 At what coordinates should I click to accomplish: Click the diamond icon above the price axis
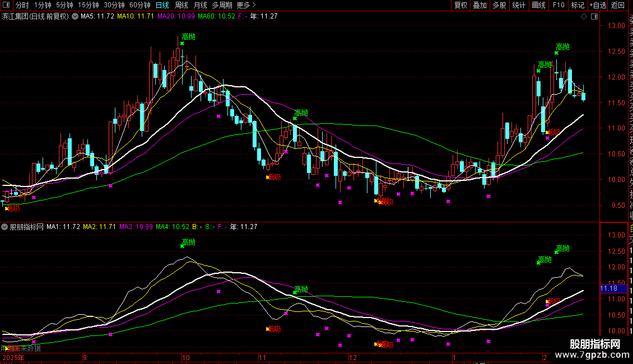(585, 16)
